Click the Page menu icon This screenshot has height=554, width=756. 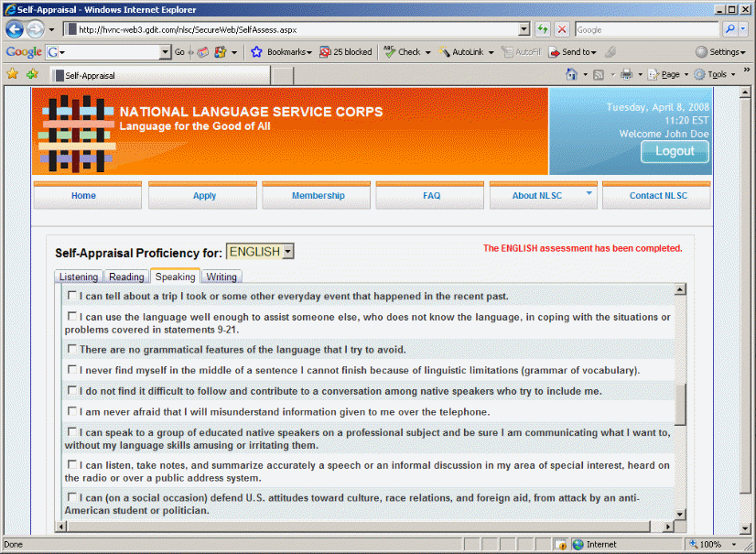tap(653, 74)
